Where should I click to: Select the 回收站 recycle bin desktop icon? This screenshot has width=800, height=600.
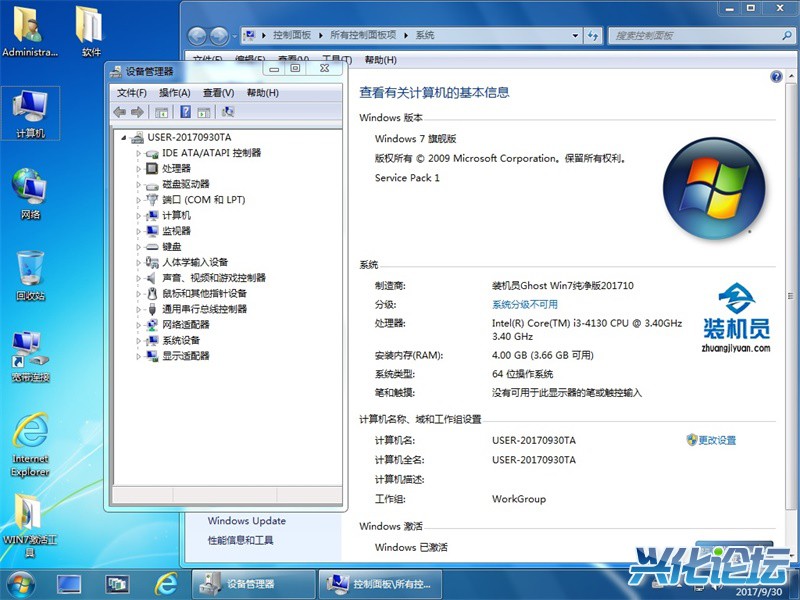click(x=31, y=276)
